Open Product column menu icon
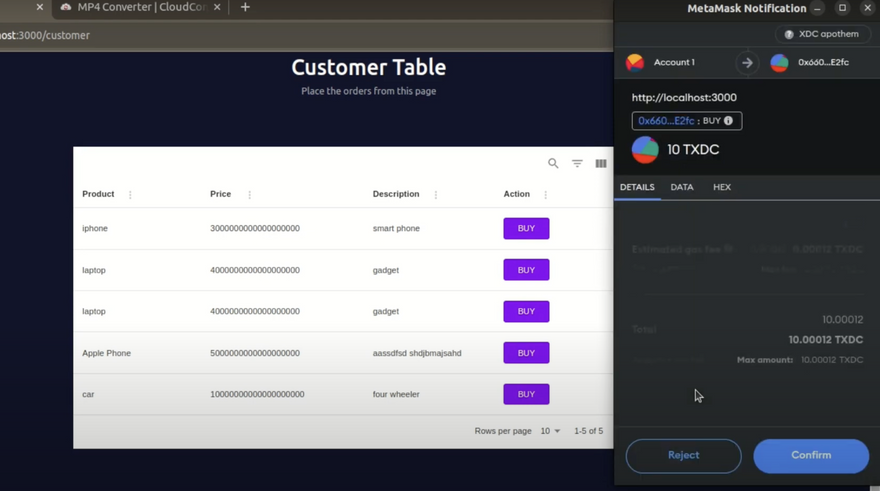880x491 pixels. [130, 195]
